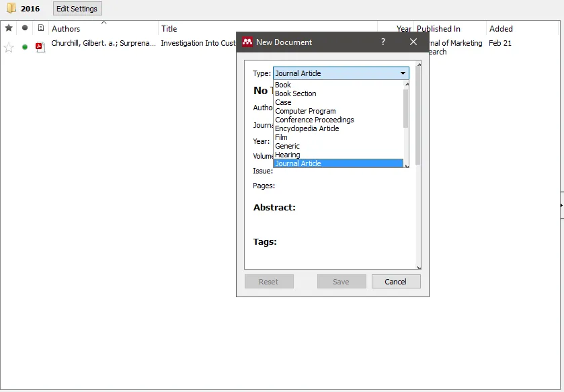Click the Title column header to sort
The height and width of the screenshot is (392, 564).
pyautogui.click(x=169, y=28)
